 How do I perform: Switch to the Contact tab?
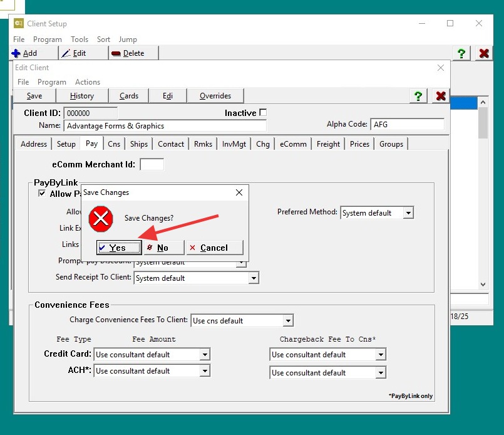pyautogui.click(x=171, y=144)
